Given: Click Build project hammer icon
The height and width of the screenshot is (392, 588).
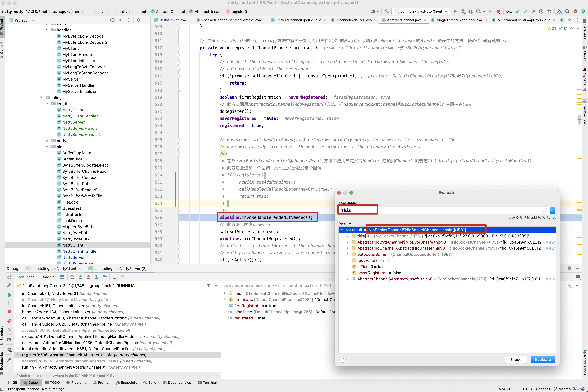Looking at the screenshot, I should pos(386,12).
